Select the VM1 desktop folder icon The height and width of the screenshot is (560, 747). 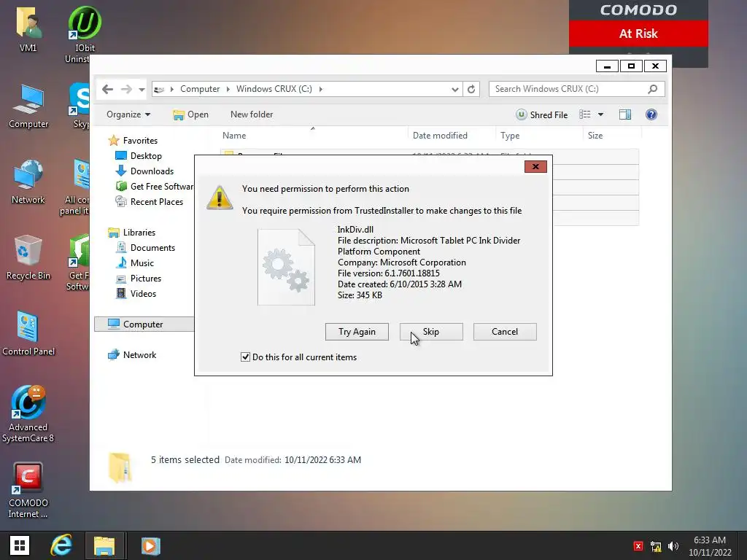click(x=28, y=28)
